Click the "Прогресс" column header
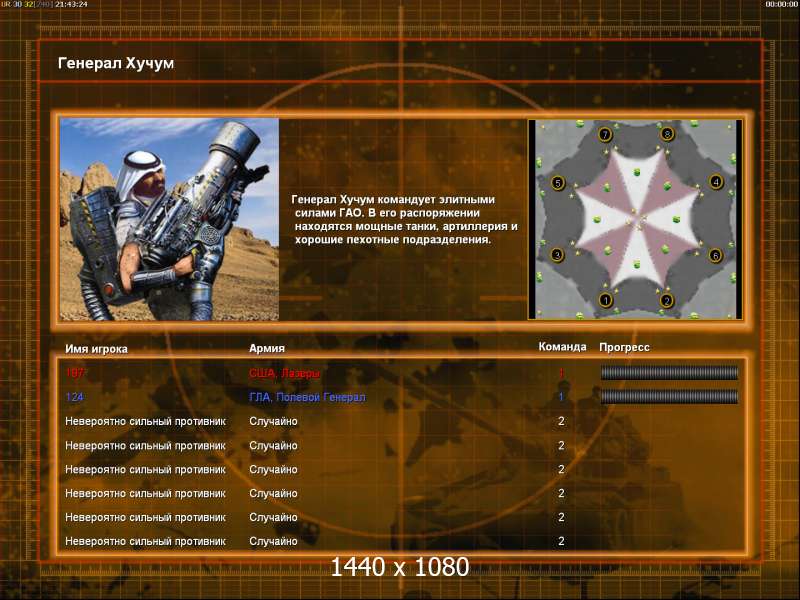 (624, 348)
